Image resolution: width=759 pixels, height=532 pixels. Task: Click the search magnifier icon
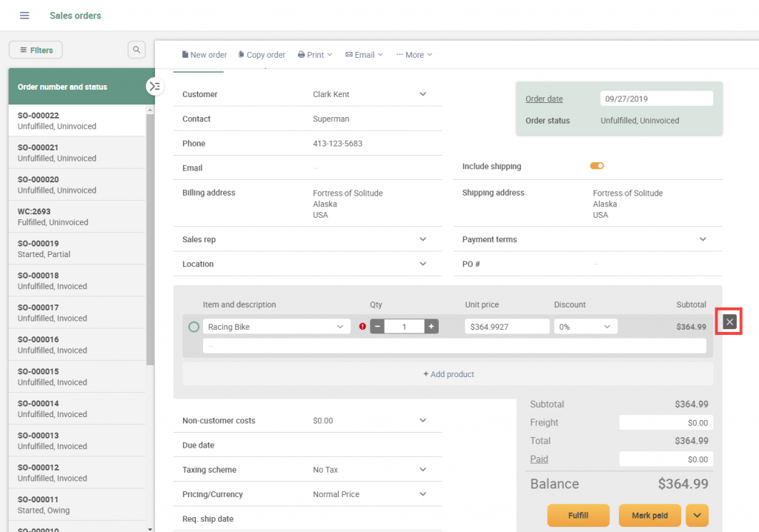click(136, 50)
